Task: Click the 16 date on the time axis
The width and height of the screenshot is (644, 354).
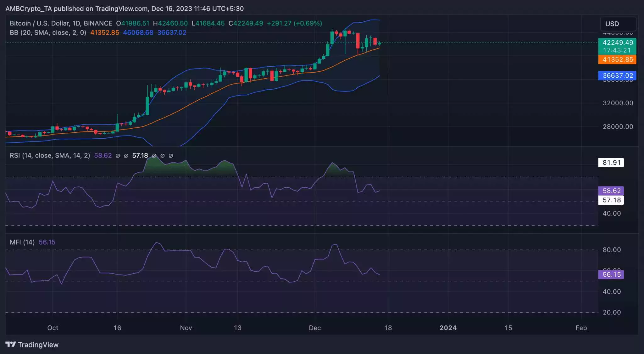Action: click(x=117, y=328)
